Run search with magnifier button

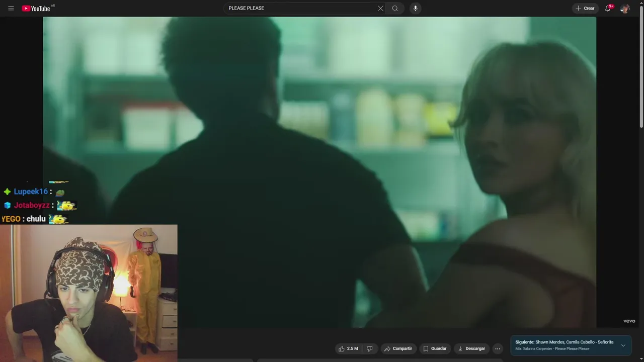395,8
